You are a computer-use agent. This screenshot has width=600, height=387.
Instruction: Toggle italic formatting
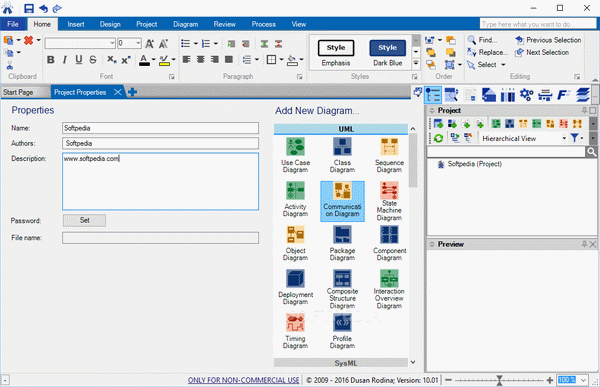pyautogui.click(x=65, y=60)
